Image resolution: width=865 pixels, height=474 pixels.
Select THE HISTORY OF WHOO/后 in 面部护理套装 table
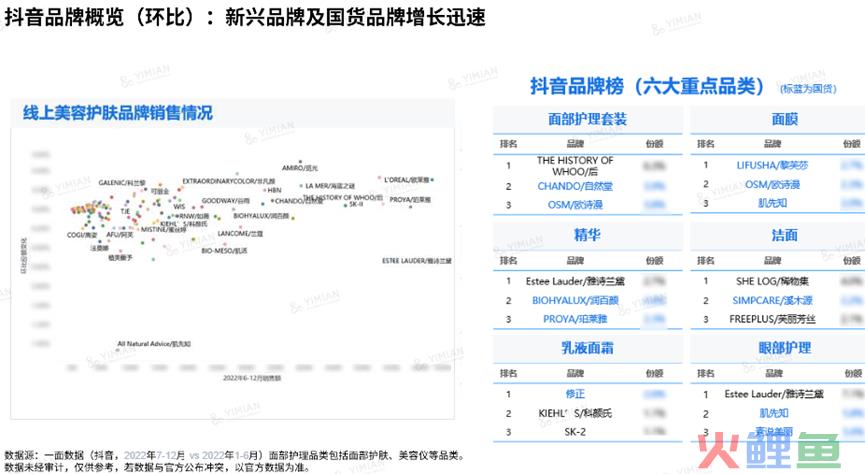pos(575,166)
